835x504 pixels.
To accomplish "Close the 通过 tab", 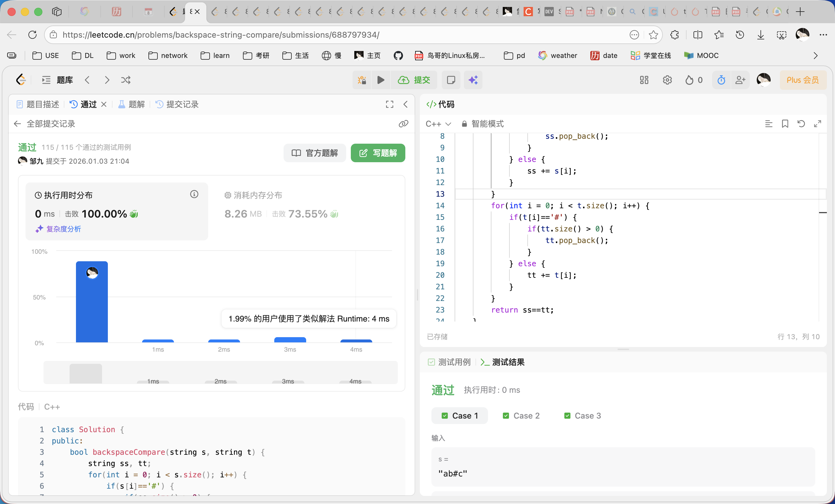I will click(104, 104).
